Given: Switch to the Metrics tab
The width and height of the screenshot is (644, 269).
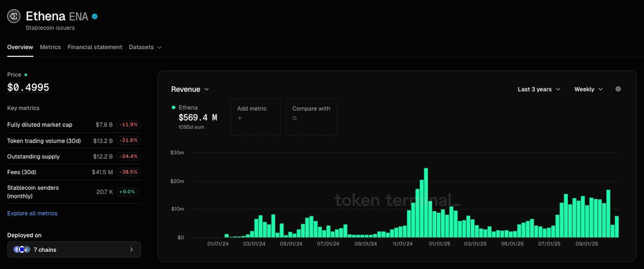Looking at the screenshot, I should (50, 47).
